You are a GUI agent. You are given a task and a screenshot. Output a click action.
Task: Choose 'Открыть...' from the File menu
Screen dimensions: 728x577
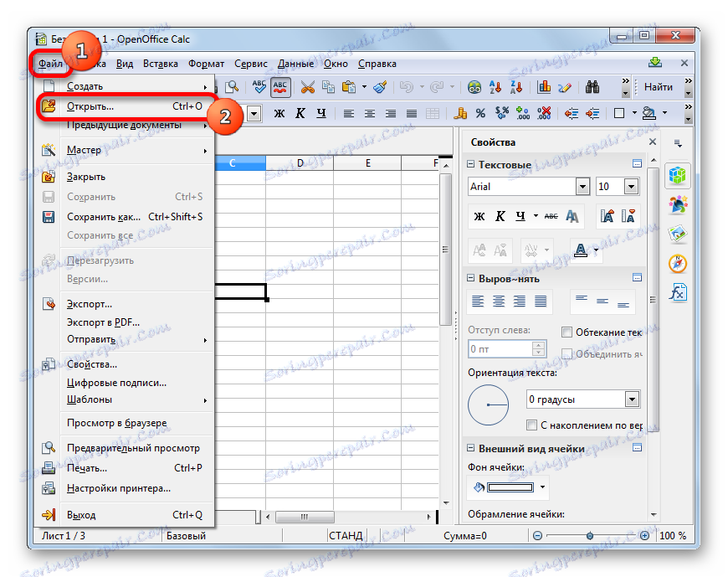tap(125, 106)
